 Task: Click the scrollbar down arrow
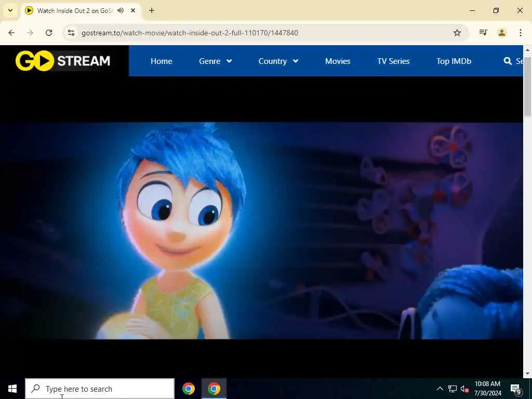[x=528, y=374]
